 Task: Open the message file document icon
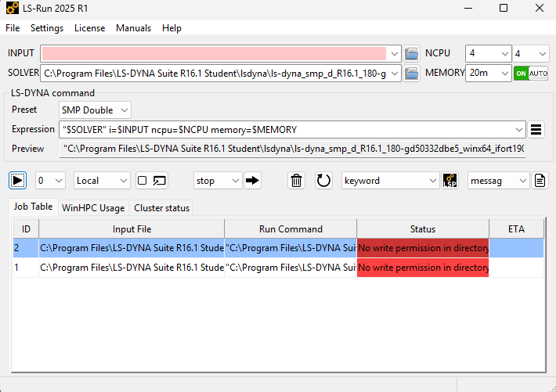point(540,181)
